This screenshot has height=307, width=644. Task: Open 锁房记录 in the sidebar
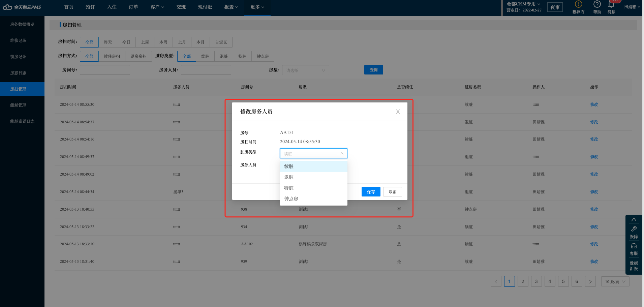pos(22,57)
